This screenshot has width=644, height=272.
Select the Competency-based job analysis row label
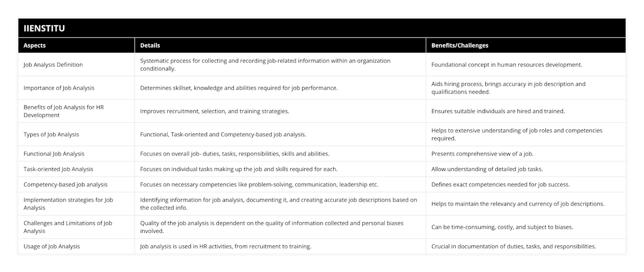coord(65,185)
